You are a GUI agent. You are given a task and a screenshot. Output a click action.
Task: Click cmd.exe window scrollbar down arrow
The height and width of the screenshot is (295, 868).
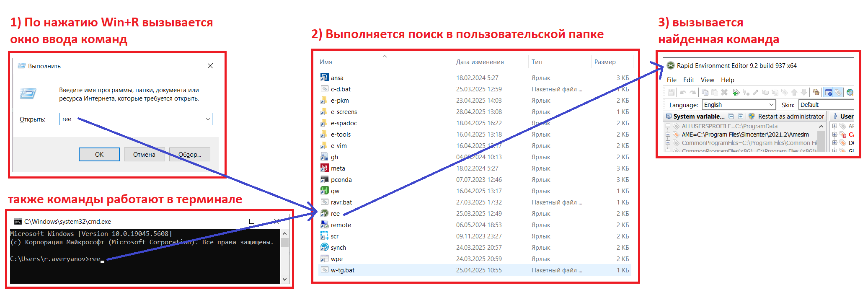pyautogui.click(x=284, y=279)
